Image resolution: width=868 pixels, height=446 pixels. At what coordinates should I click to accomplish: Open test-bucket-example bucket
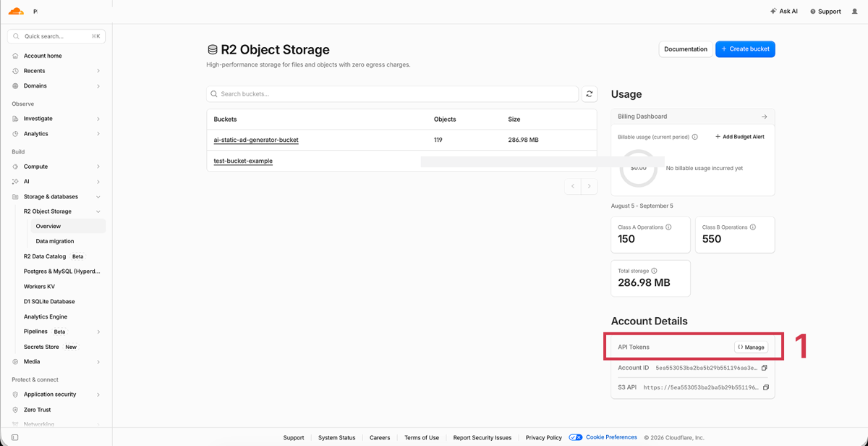243,161
